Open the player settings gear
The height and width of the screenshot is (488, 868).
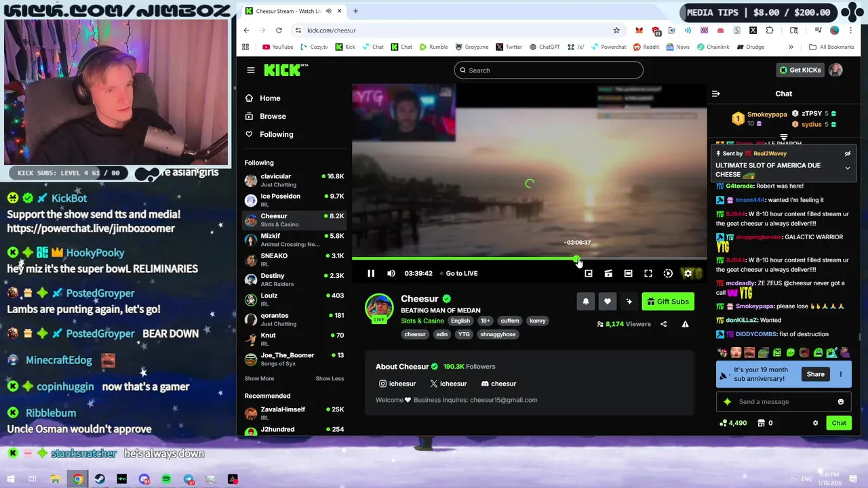tap(688, 273)
